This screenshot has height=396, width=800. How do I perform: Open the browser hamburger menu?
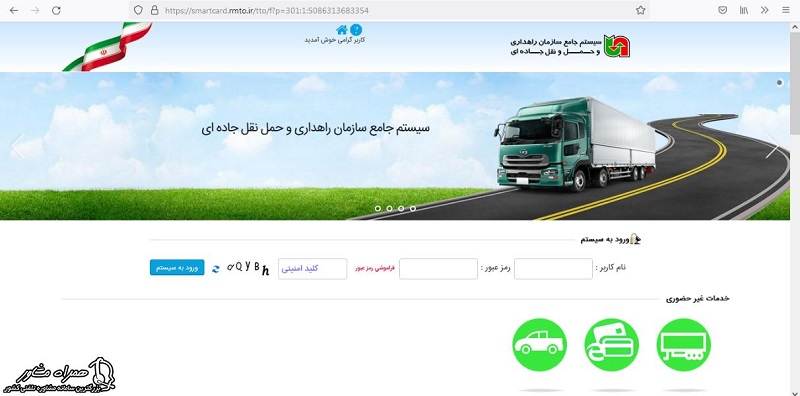pos(785,10)
